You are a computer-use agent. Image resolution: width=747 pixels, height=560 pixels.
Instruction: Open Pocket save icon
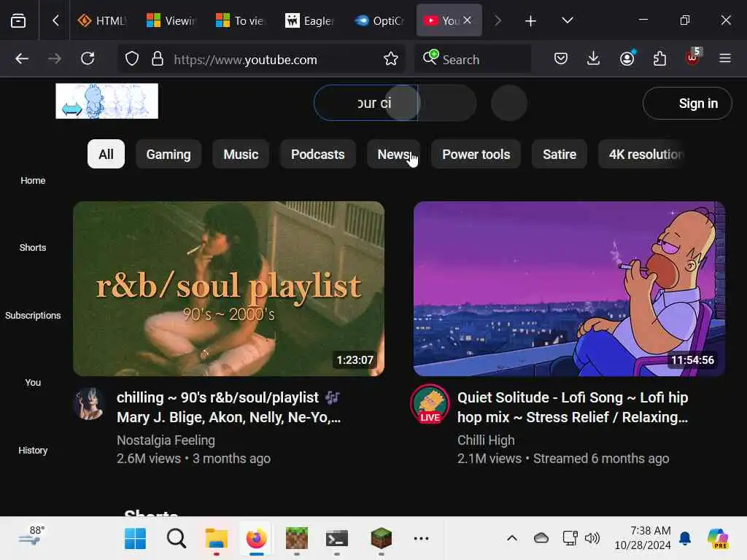click(561, 58)
